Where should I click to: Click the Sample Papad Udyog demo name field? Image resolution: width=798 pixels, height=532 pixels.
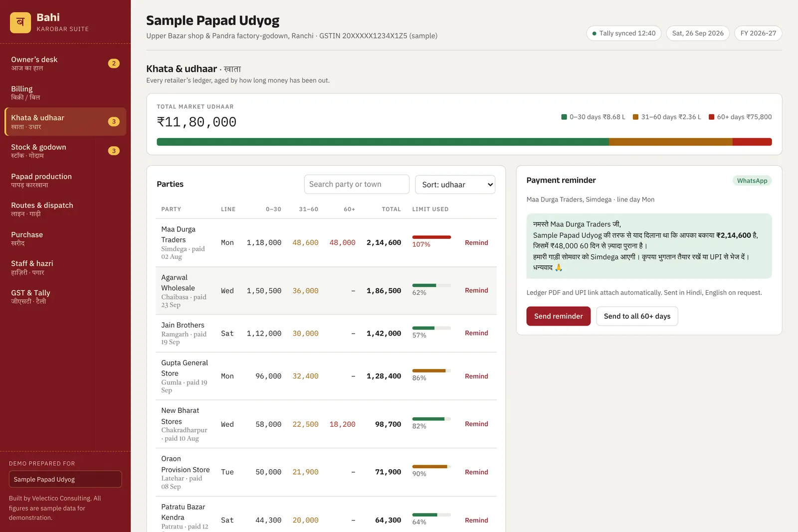click(65, 479)
